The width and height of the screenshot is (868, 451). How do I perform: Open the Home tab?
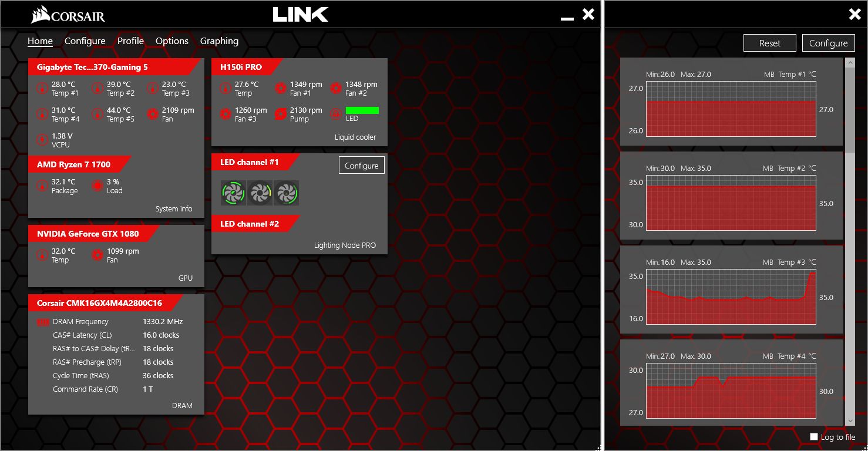[x=40, y=41]
